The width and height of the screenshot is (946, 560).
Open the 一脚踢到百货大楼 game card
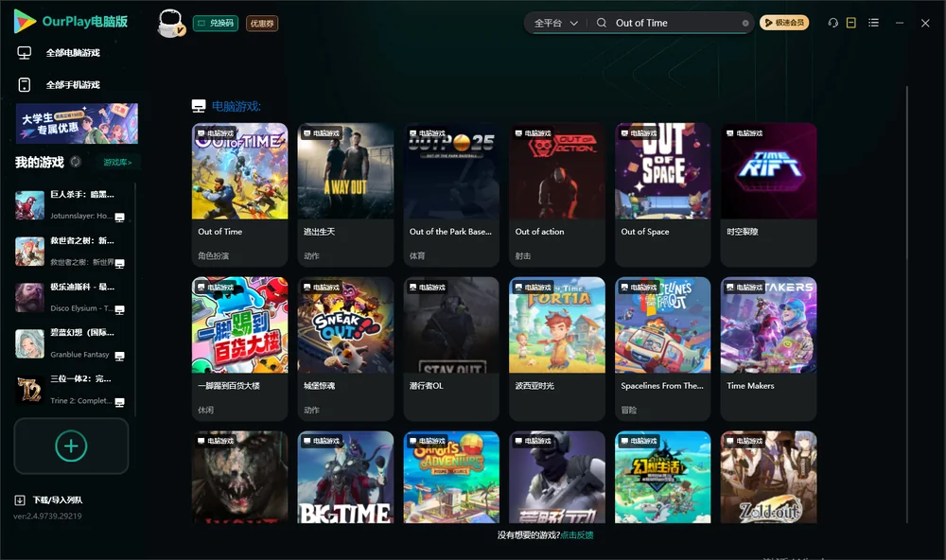coord(239,348)
